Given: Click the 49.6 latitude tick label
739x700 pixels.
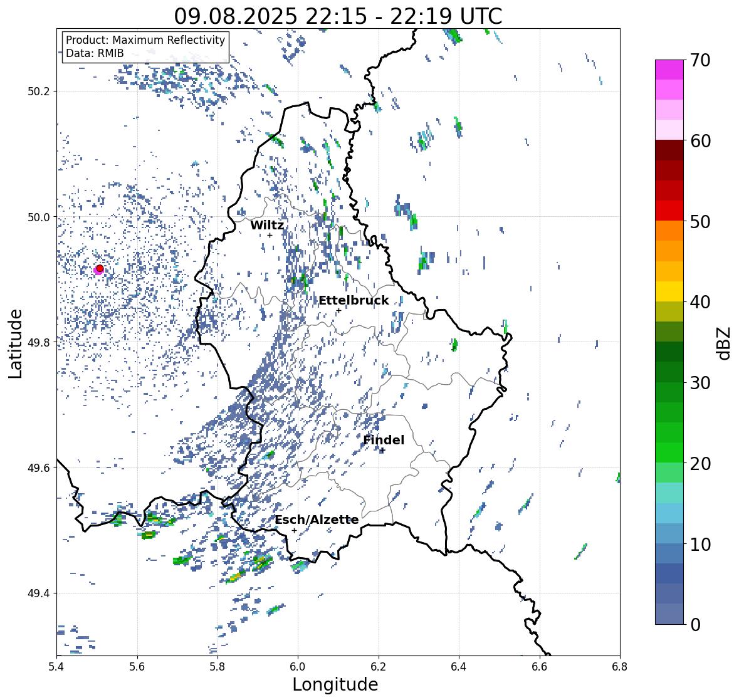Looking at the screenshot, I should [38, 468].
